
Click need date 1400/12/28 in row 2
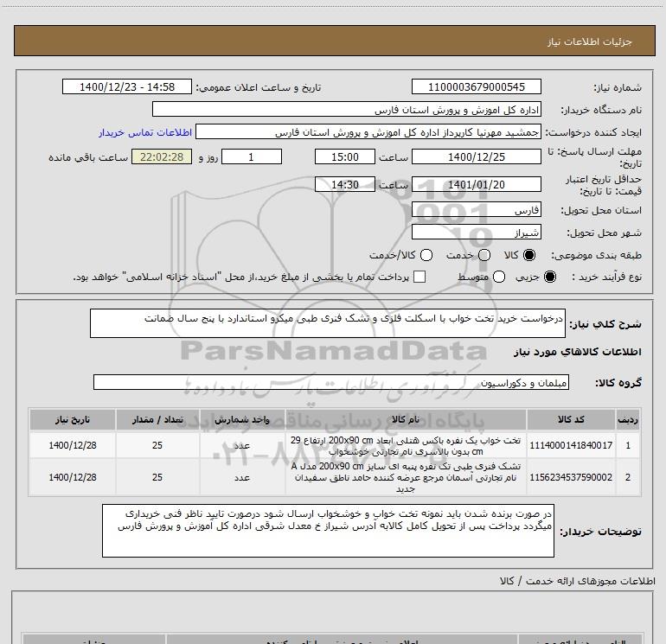73,477
